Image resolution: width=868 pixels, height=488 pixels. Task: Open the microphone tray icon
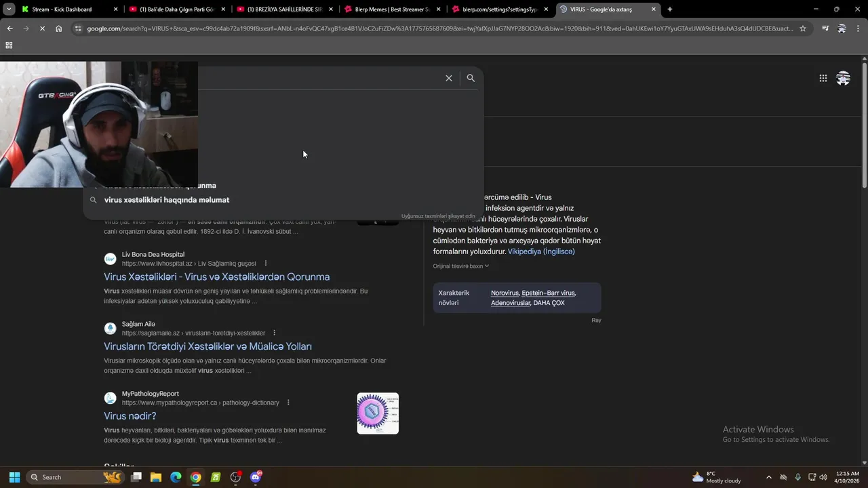797,477
